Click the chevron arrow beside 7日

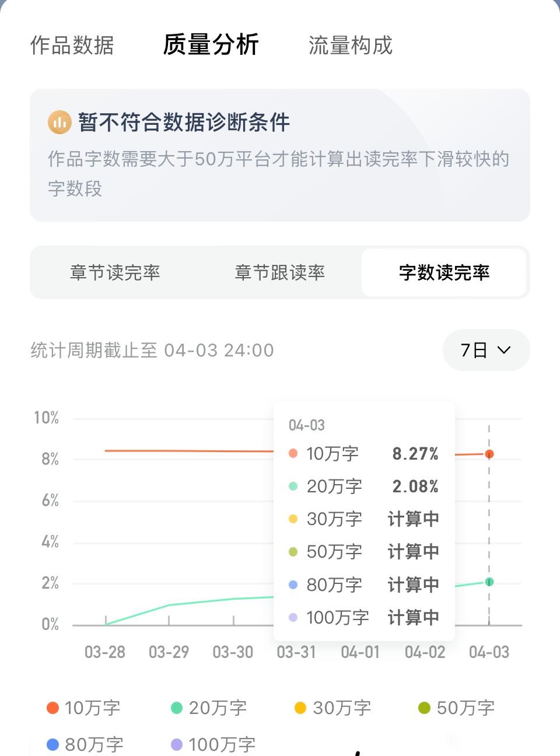504,350
